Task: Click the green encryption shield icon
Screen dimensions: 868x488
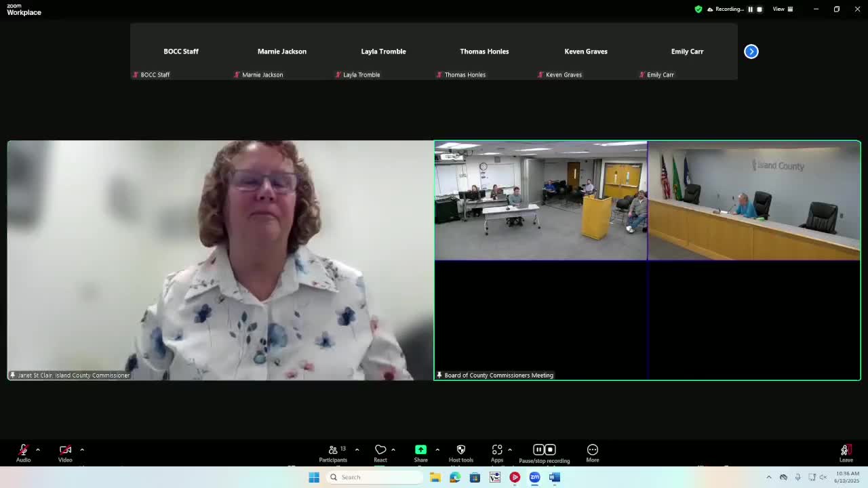Action: tap(698, 9)
